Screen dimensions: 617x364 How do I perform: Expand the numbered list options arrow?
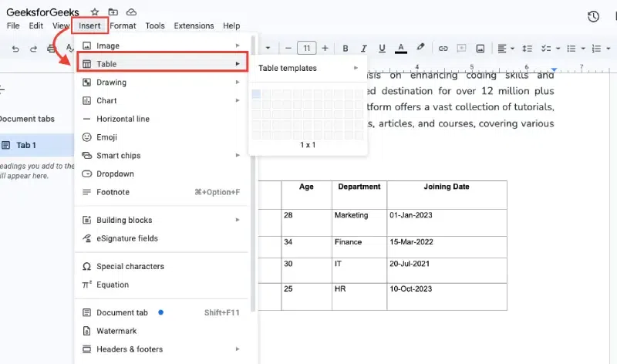609,49
